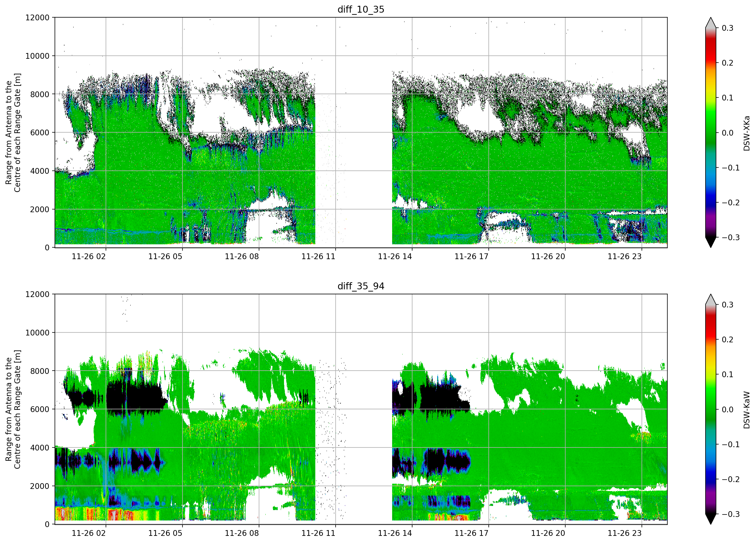Select the 2000 y-tick of the diff_35_94 plot

(40, 486)
